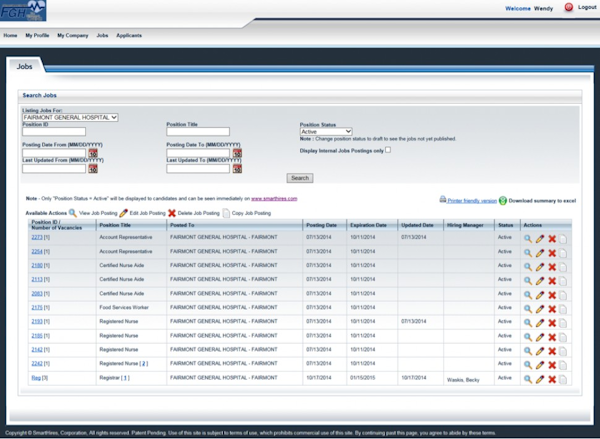Screen dimensions: 600x439
Task: Edit the Registrar job posting
Action: [x=540, y=379]
